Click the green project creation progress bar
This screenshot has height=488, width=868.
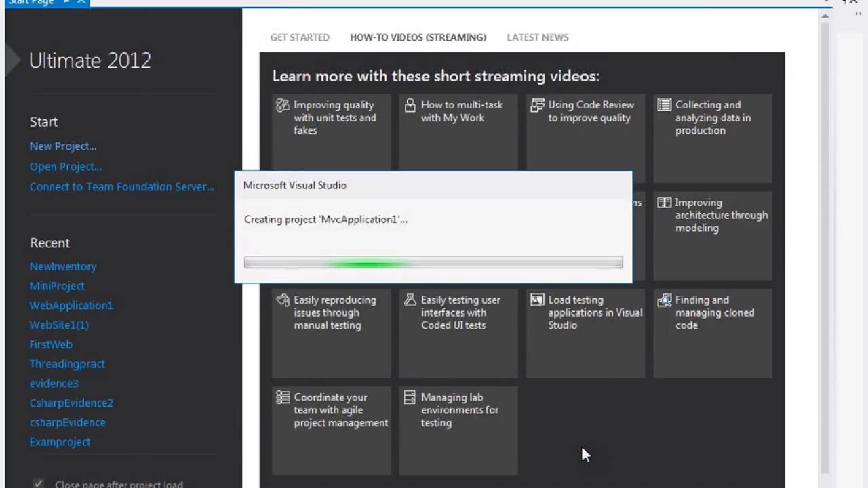pyautogui.click(x=433, y=262)
